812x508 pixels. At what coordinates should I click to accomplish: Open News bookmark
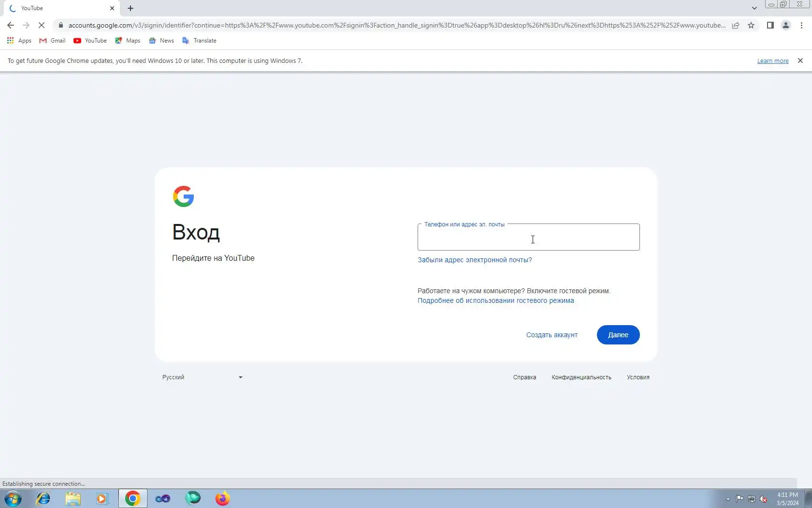click(161, 41)
